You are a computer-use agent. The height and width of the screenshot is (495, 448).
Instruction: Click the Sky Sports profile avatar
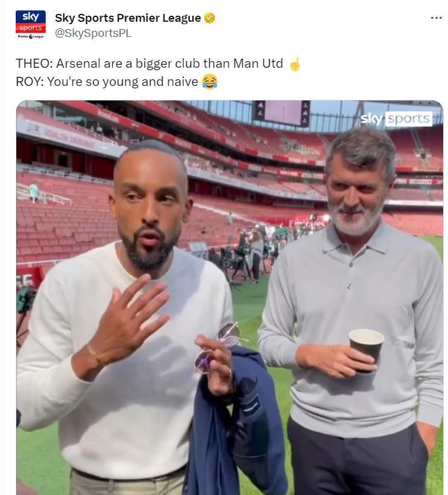[x=30, y=24]
